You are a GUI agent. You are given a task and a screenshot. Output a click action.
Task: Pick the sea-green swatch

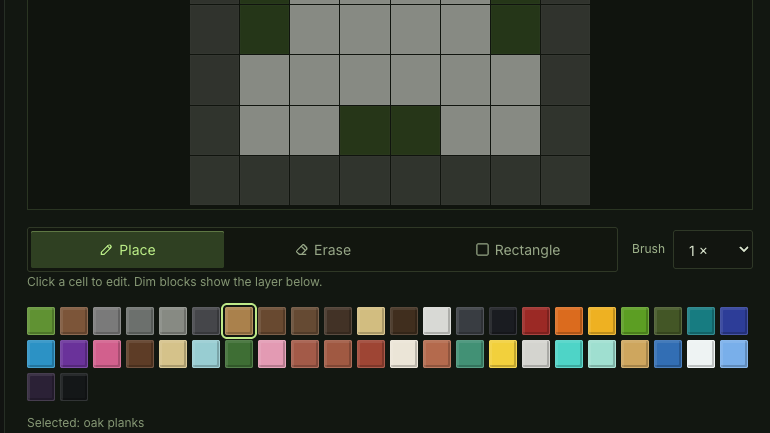tap(470, 353)
